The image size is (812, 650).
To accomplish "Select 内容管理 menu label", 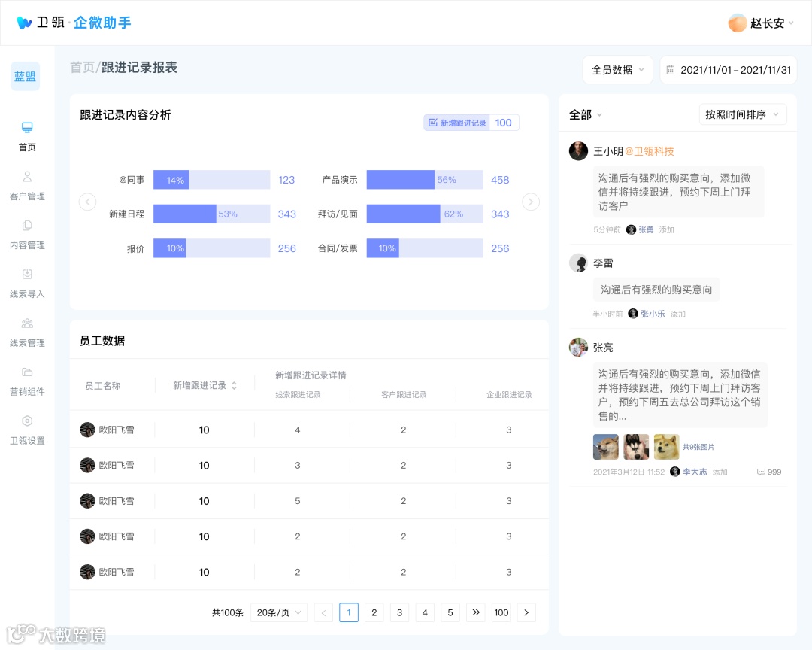I will point(27,245).
